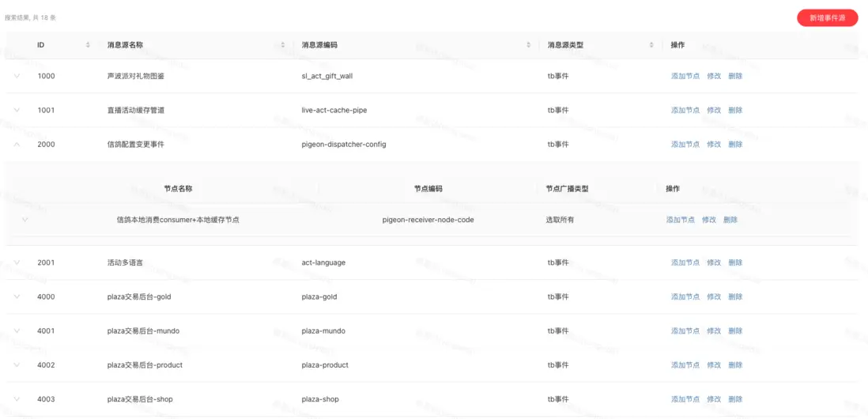Delete the plaza-gold row
868x419 pixels.
[x=736, y=296]
